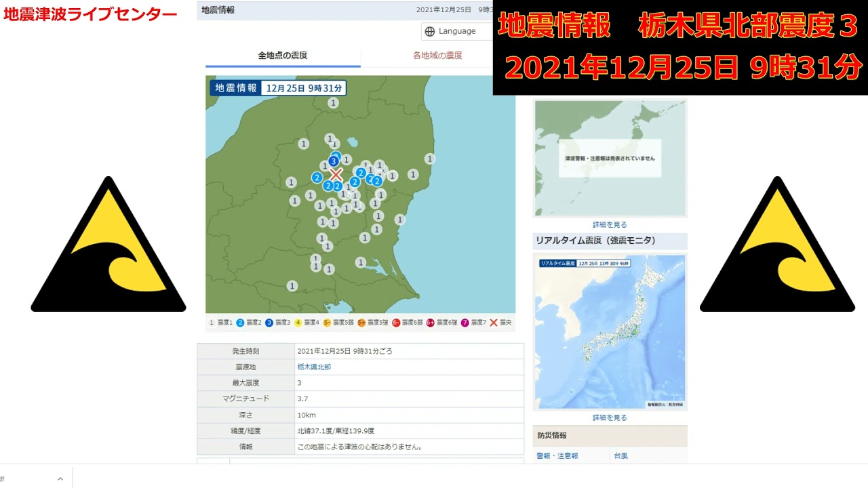Click the 震度2 blue legend icon

[240, 323]
